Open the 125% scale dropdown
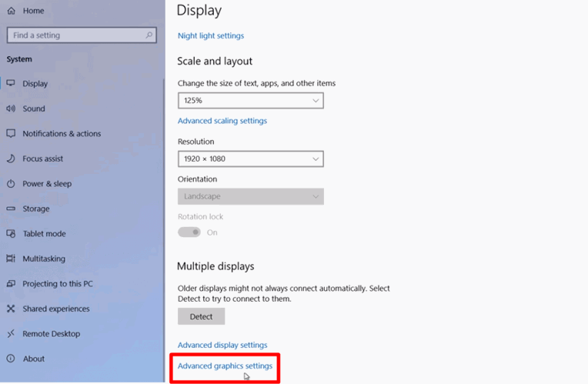The image size is (588, 384). [250, 101]
